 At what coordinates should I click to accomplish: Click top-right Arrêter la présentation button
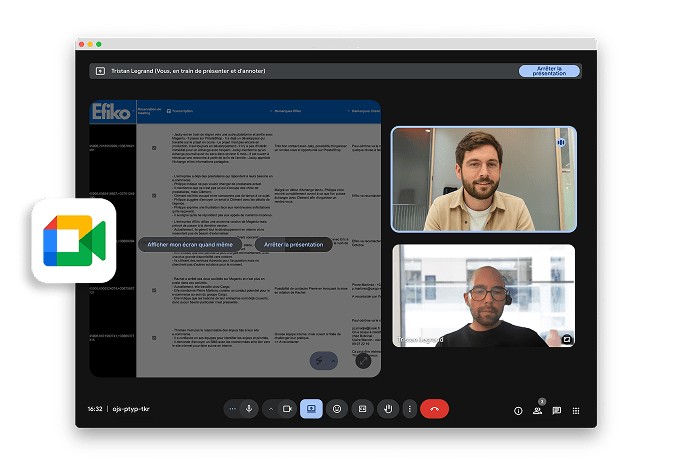[549, 71]
